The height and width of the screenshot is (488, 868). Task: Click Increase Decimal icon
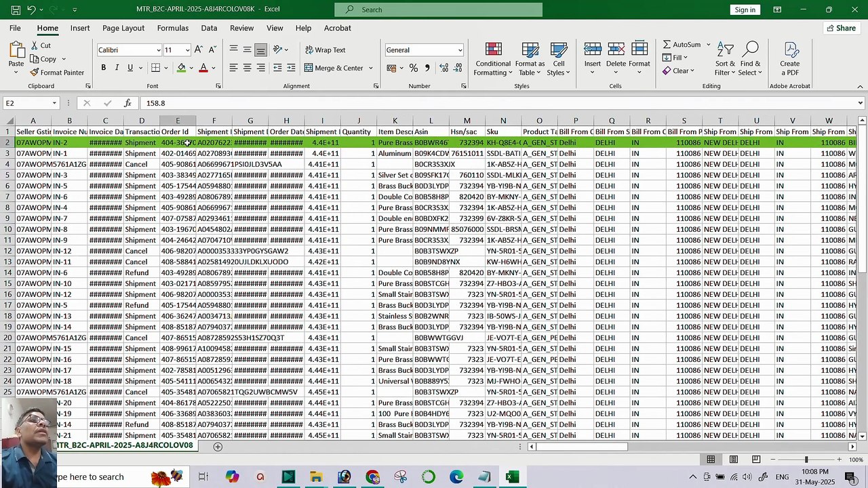[x=443, y=68]
